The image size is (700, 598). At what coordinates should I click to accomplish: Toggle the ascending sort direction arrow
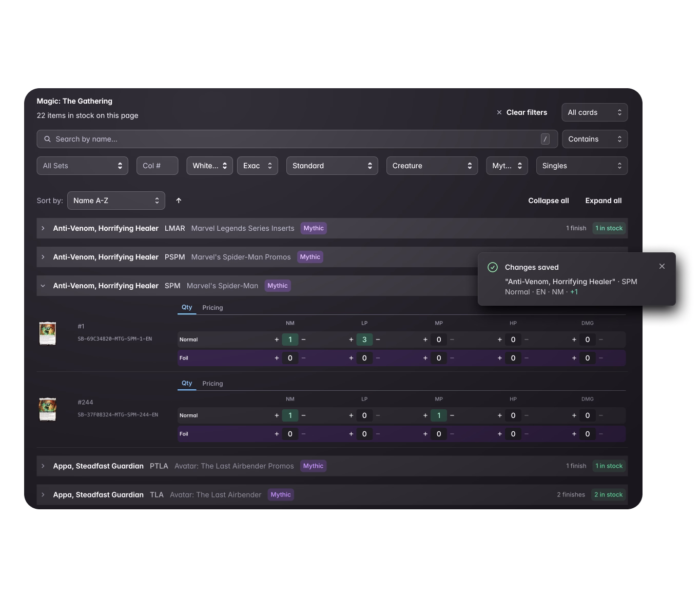click(x=179, y=201)
